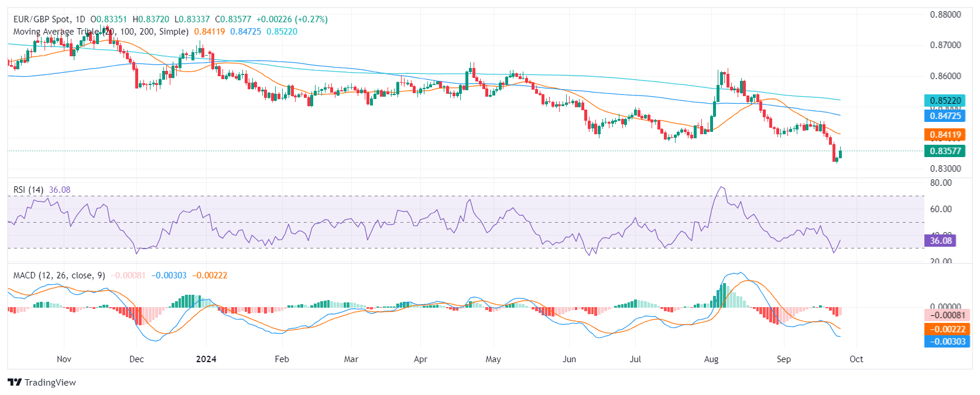Click the blue 0.84725 moving average price tag
980x395 pixels.
pos(945,116)
